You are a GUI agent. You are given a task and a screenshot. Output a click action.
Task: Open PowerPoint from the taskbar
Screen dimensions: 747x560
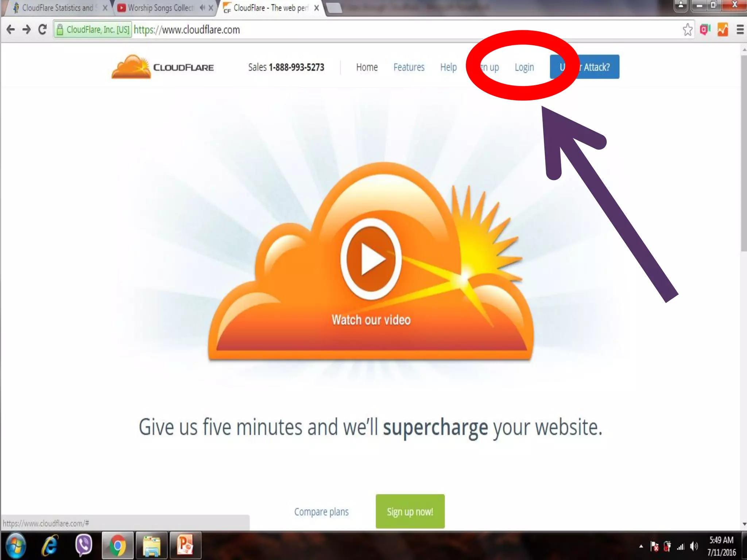[x=185, y=545]
